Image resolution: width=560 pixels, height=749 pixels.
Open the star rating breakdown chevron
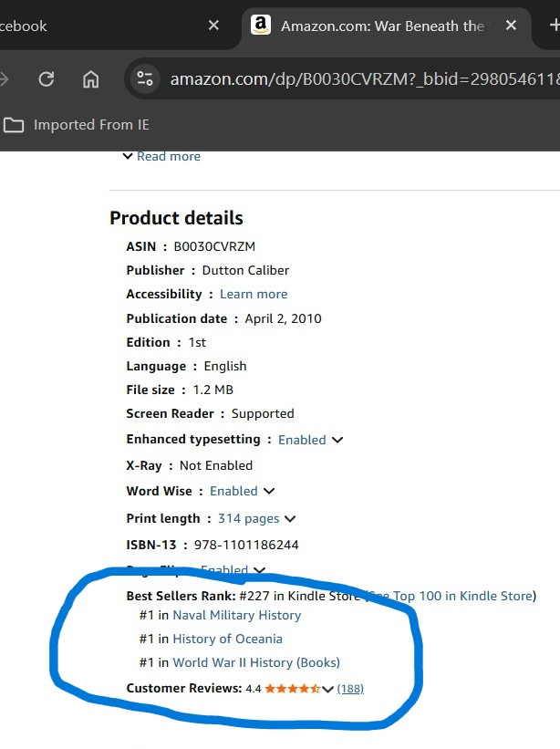(x=327, y=689)
